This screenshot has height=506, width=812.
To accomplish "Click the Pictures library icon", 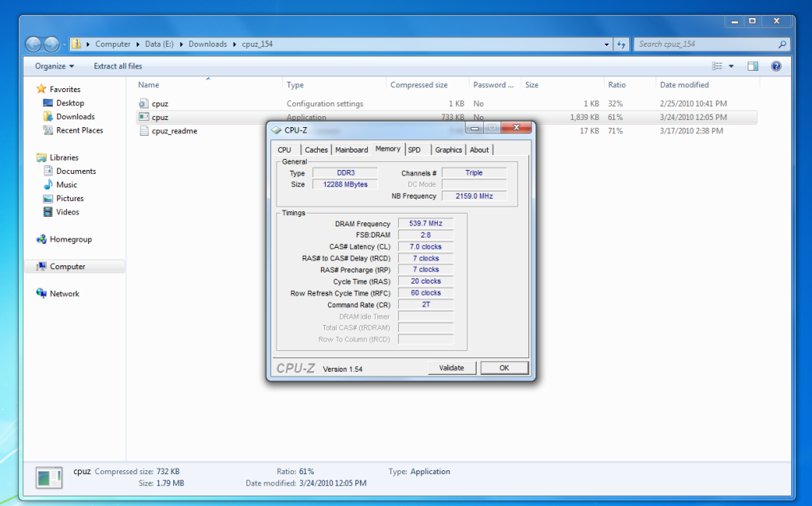I will coord(48,199).
